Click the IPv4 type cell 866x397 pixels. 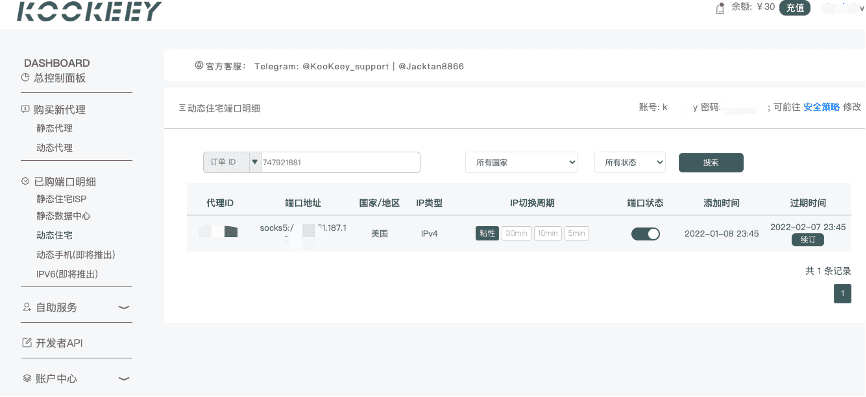pos(429,234)
